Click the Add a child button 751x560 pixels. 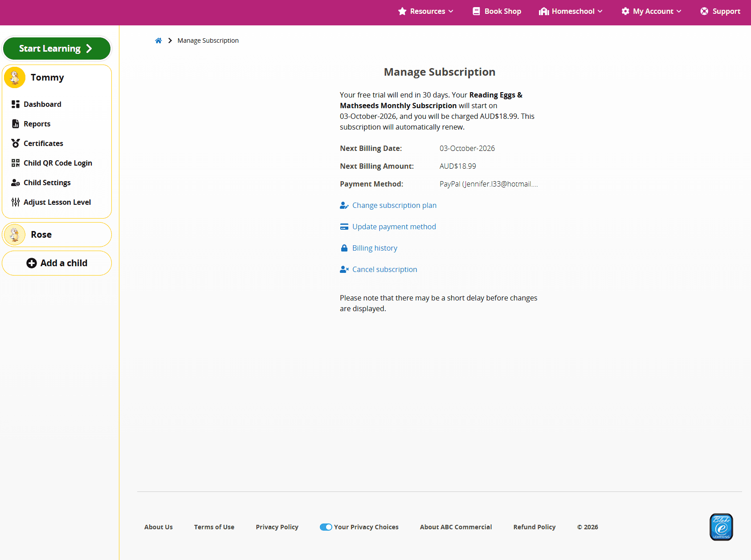point(57,263)
